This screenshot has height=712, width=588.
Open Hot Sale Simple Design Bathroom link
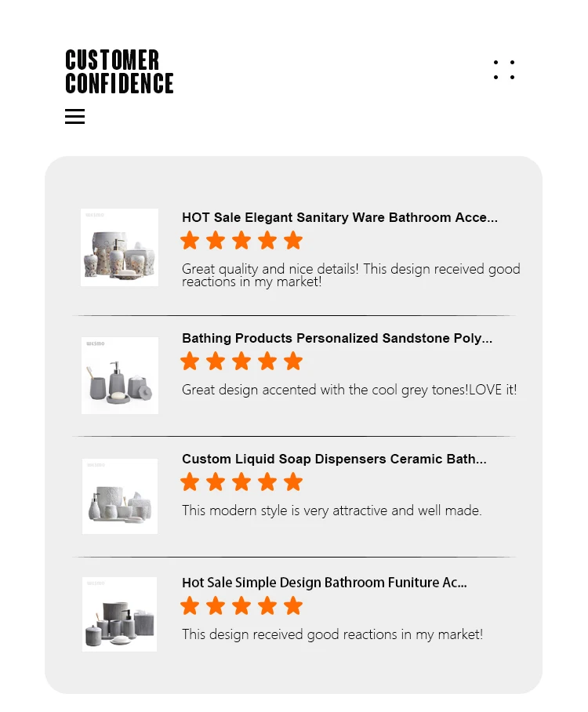[x=325, y=583]
